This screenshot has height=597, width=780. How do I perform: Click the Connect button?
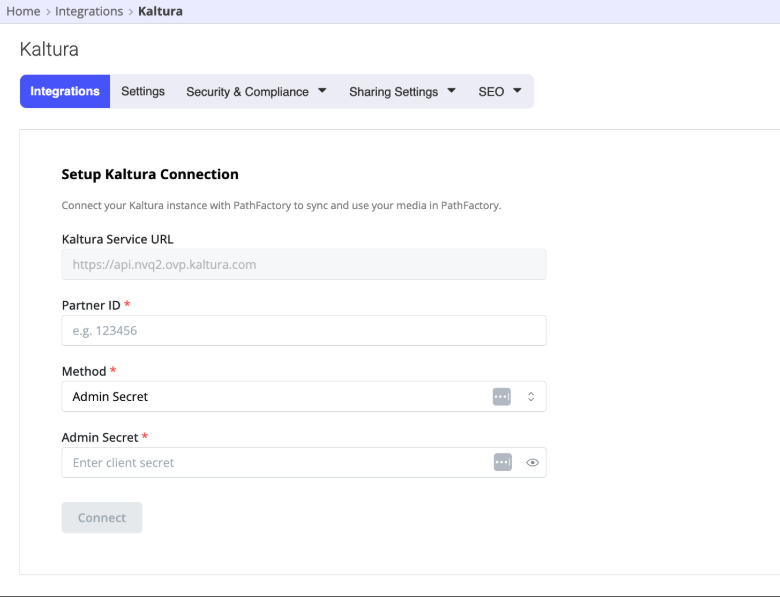(x=102, y=517)
